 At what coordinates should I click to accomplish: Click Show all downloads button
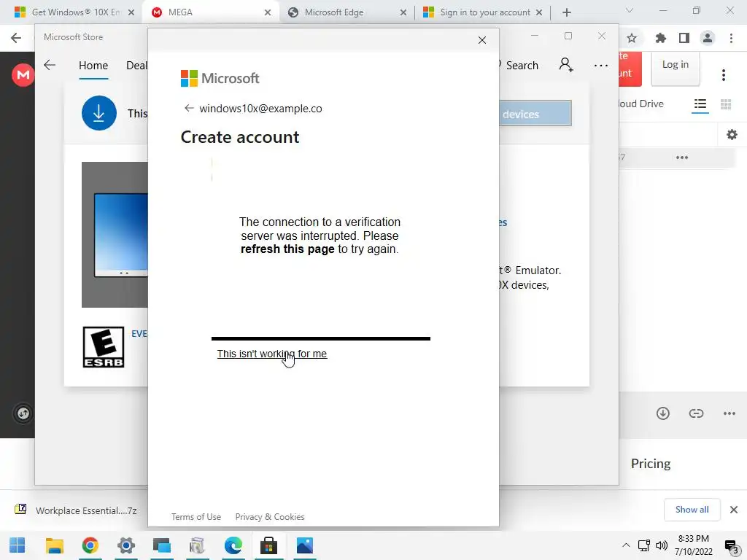click(x=692, y=510)
